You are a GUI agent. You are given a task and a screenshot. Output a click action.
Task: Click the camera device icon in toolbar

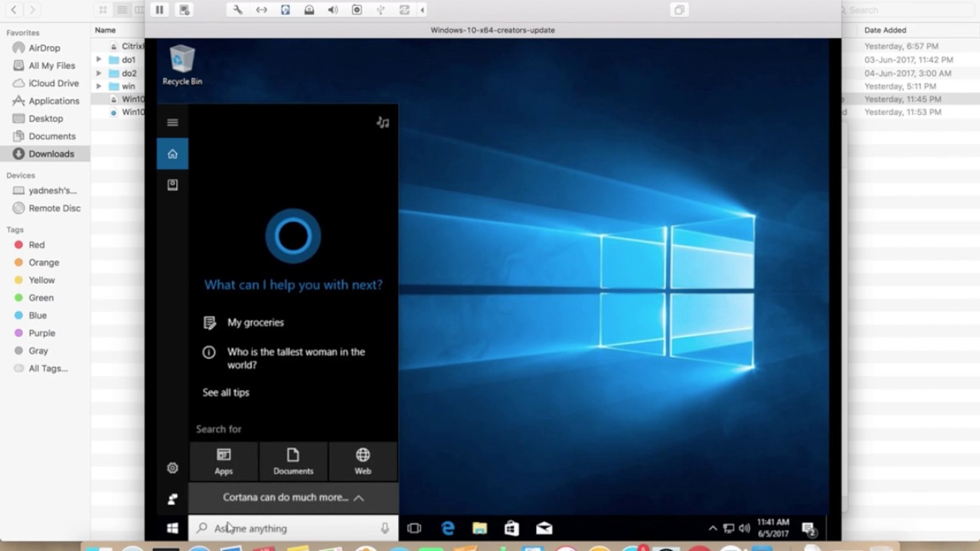[357, 10]
